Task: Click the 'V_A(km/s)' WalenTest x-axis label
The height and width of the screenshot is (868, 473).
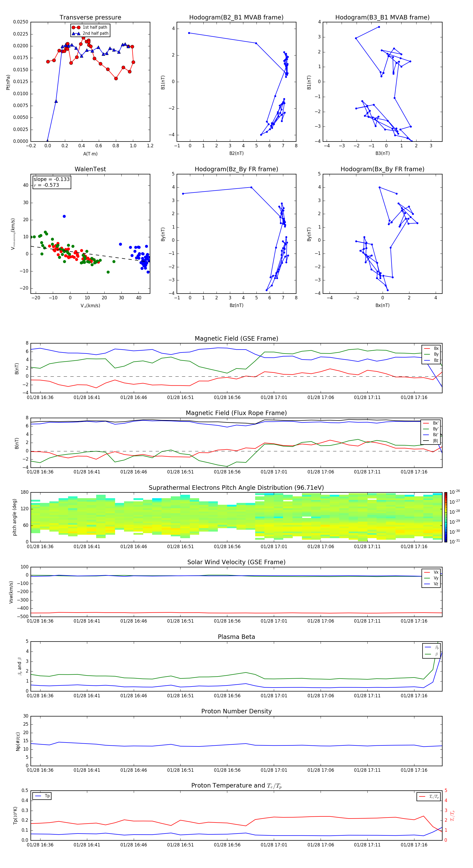Action: [x=90, y=306]
